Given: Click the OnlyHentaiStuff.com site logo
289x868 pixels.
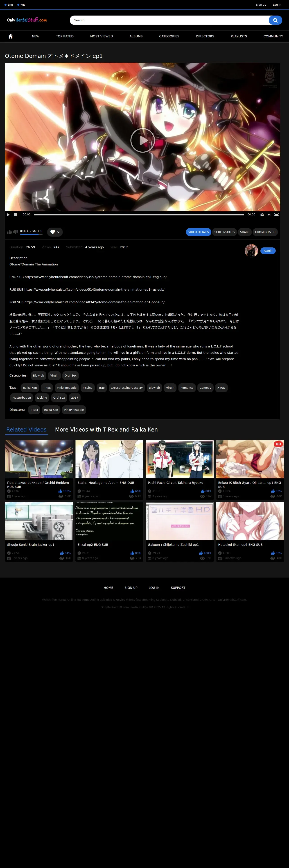Looking at the screenshot, I should click(27, 20).
